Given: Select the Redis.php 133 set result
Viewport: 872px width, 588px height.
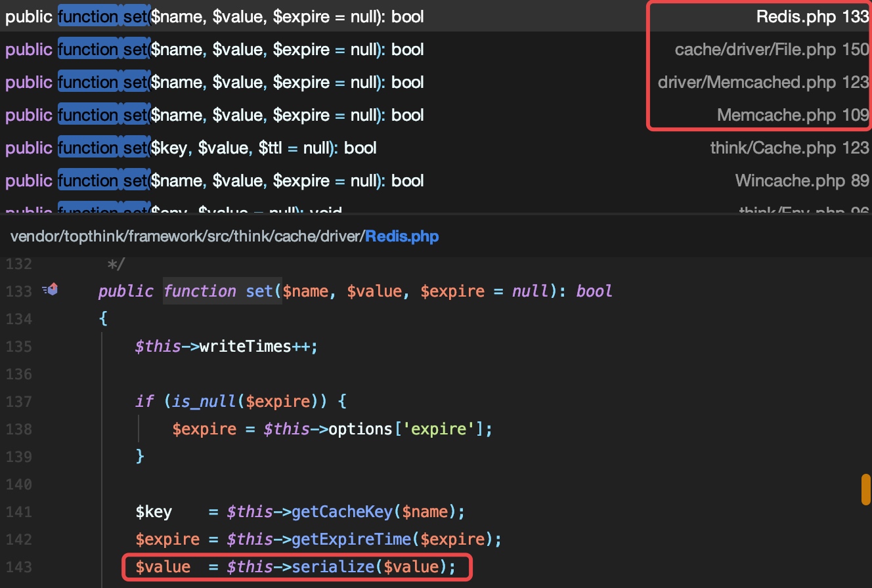Looking at the screenshot, I should click(436, 16).
